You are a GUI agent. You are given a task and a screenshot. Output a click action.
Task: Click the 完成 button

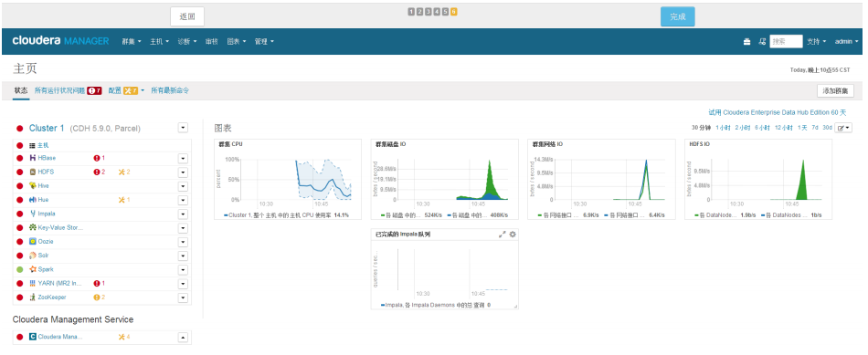[x=678, y=16]
